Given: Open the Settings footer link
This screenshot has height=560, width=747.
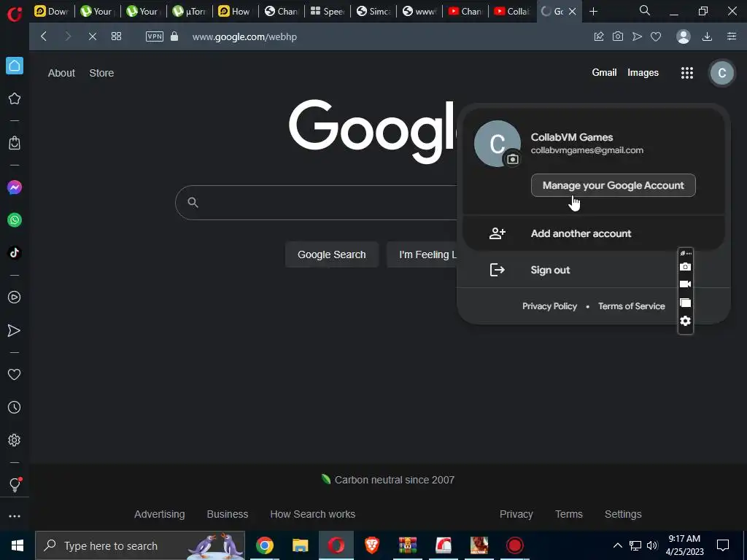Looking at the screenshot, I should point(623,514).
